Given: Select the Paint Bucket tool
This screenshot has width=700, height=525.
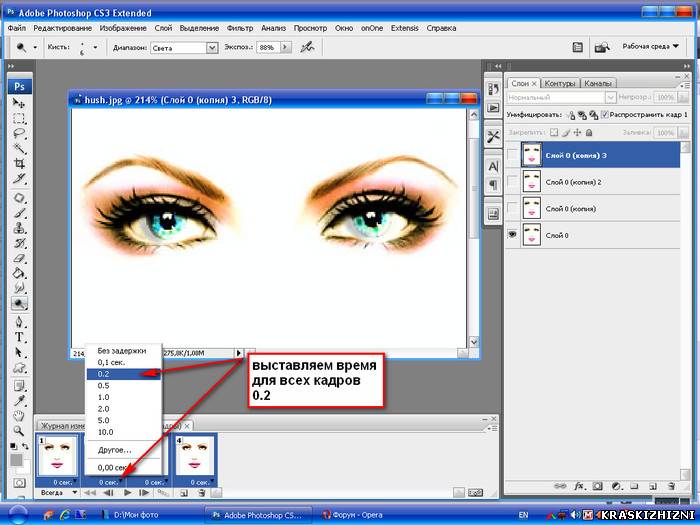Looking at the screenshot, I should point(19,273).
